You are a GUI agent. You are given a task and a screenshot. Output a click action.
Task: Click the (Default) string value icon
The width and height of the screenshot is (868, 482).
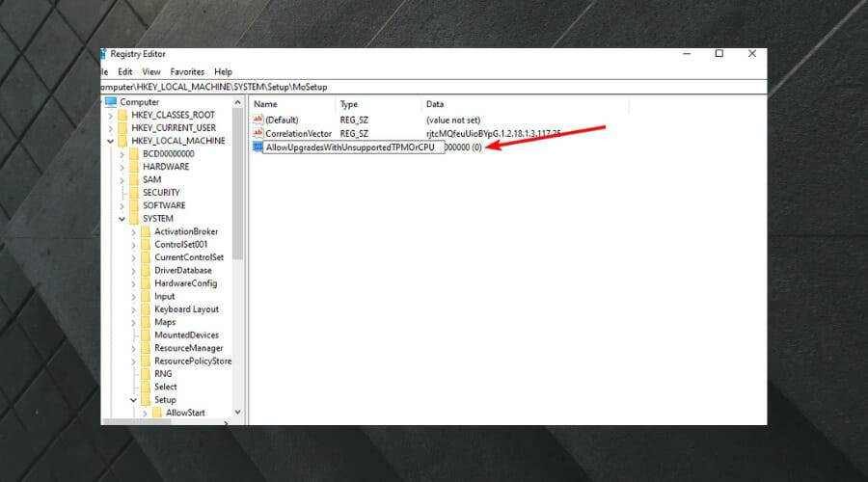click(x=258, y=119)
